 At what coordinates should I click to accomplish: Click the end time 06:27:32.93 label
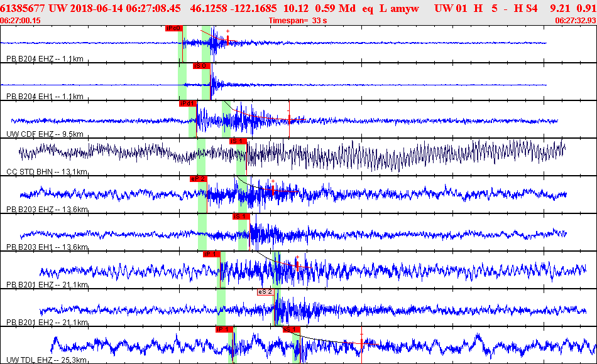click(575, 20)
